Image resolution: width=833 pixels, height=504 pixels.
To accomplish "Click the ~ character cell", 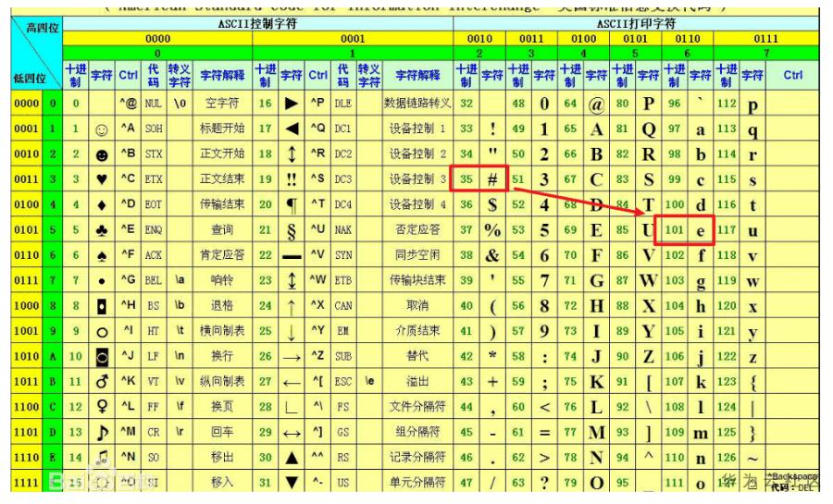I will [x=752, y=458].
